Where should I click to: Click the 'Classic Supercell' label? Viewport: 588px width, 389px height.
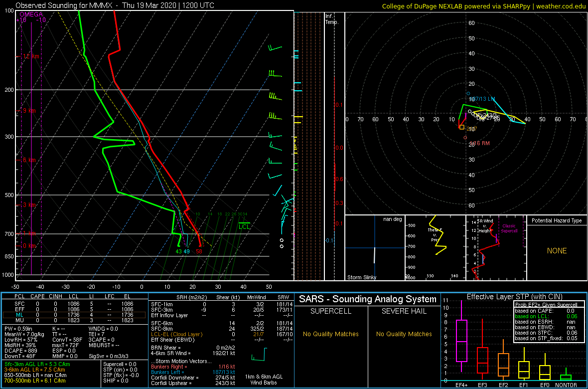click(x=508, y=228)
